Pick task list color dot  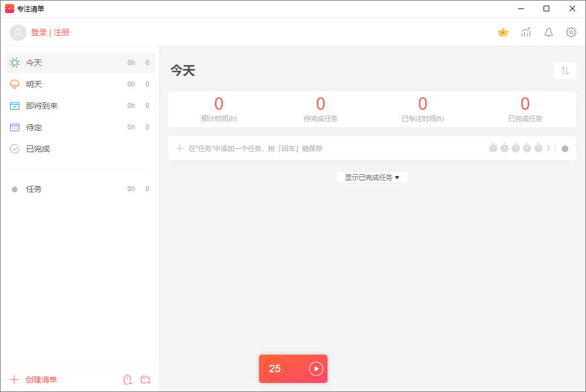565,149
